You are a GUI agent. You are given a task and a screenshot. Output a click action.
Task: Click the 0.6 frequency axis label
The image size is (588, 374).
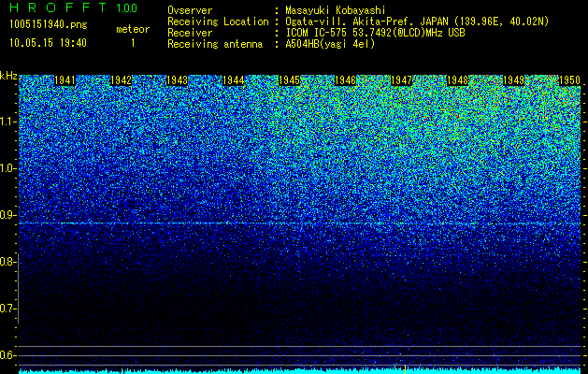7,355
